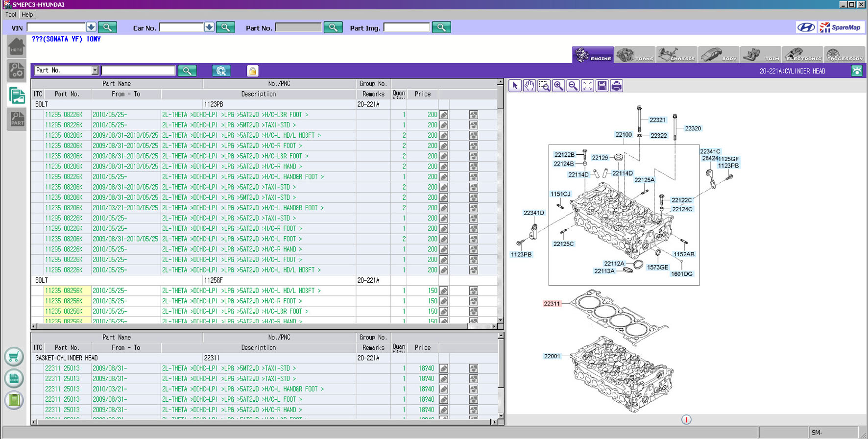Open the Help menu
The width and height of the screenshot is (868, 439).
coord(27,15)
